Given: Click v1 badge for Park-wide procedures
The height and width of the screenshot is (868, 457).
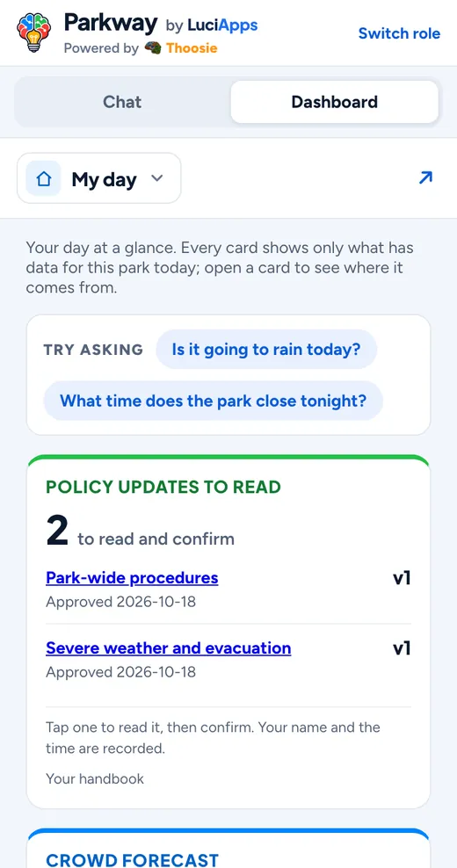Looking at the screenshot, I should coord(402,578).
